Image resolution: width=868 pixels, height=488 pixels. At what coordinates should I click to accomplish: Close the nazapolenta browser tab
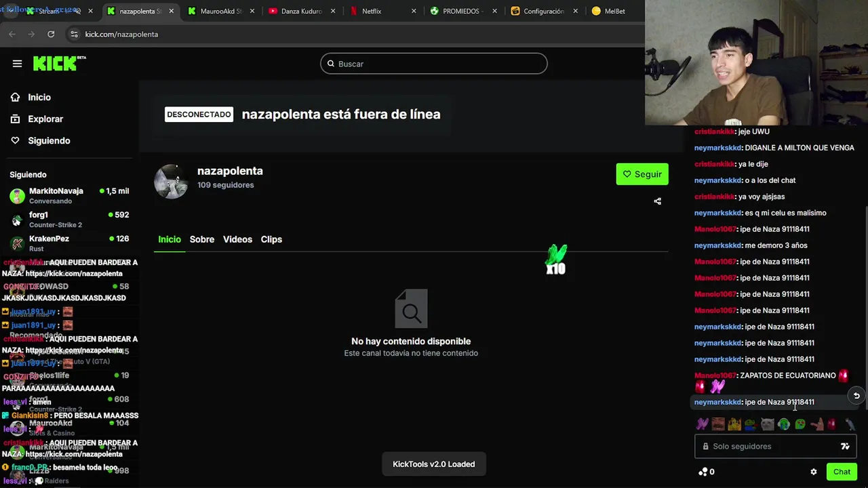click(172, 11)
